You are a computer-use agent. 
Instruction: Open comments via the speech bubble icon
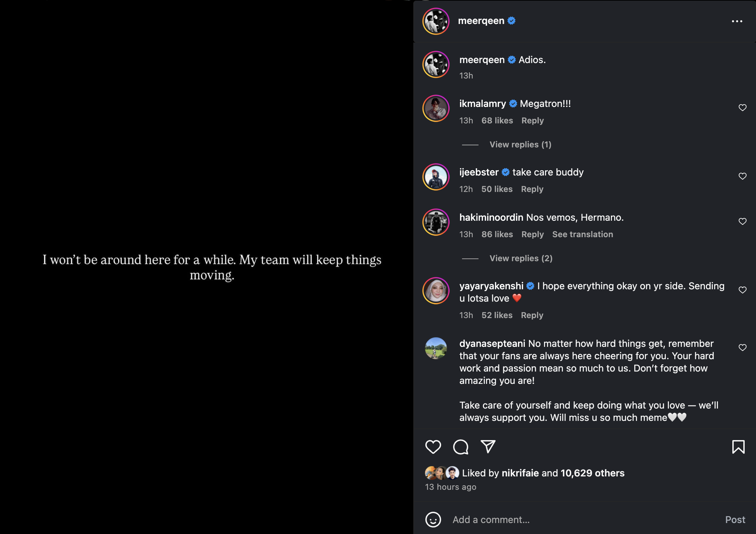(x=460, y=447)
